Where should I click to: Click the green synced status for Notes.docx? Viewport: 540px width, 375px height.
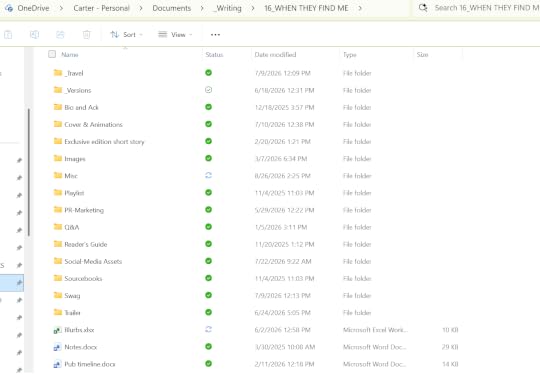point(208,346)
